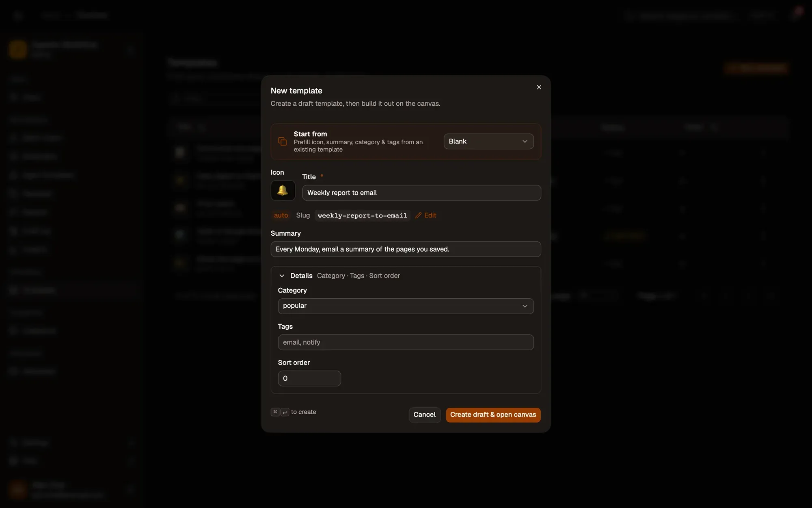812x508 pixels.
Task: Click the Summary input field
Action: point(406,249)
